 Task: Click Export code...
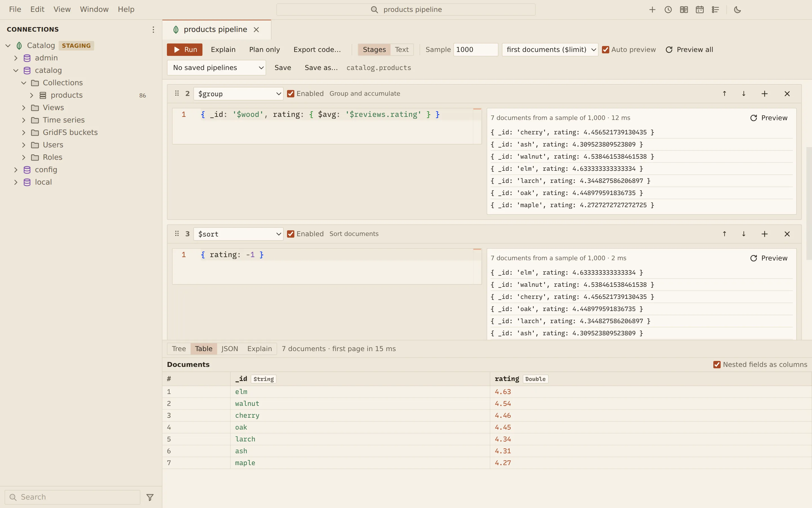click(x=317, y=50)
